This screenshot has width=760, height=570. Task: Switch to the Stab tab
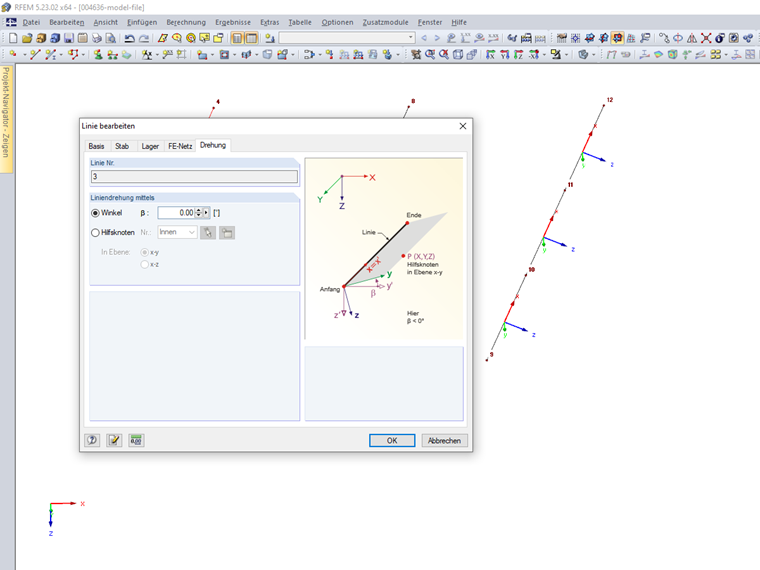coord(122,146)
